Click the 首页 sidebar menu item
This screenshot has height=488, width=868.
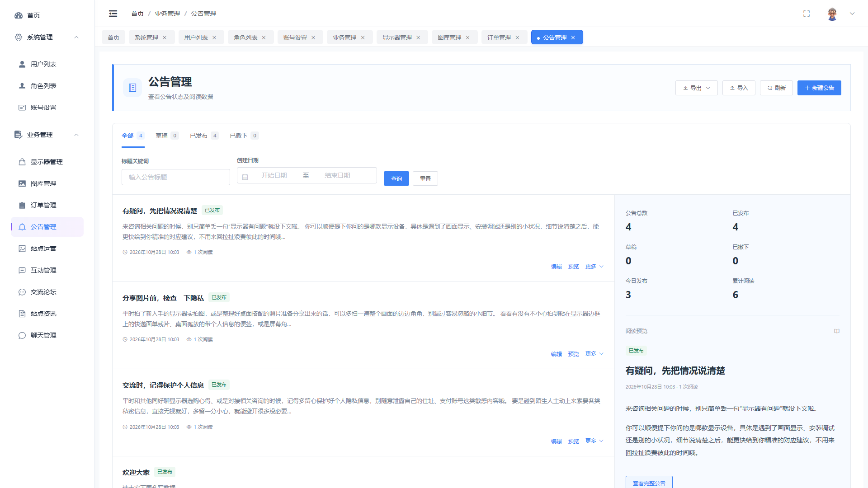click(47, 15)
